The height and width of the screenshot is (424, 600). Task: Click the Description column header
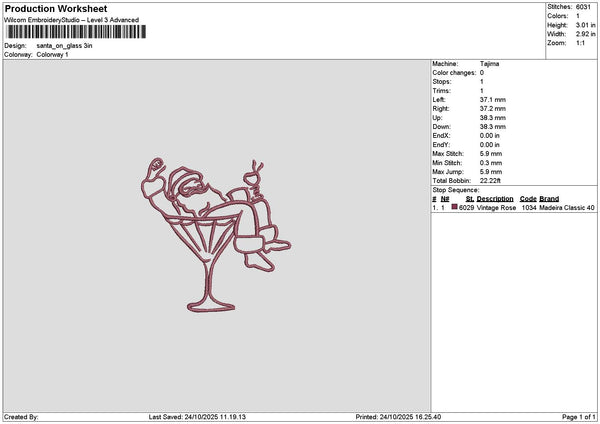pos(495,199)
